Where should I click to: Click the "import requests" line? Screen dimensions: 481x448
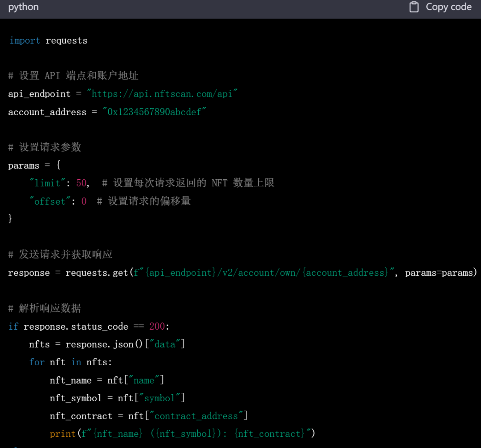click(x=48, y=40)
